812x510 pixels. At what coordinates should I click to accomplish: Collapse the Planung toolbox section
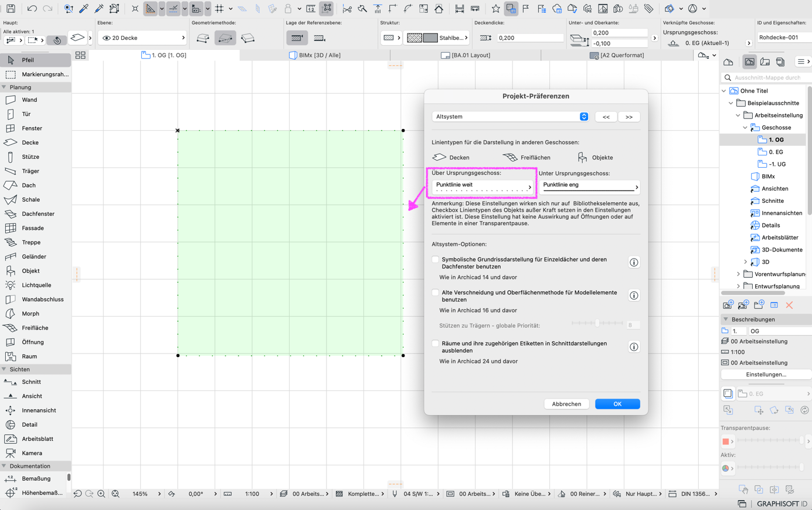(x=4, y=87)
